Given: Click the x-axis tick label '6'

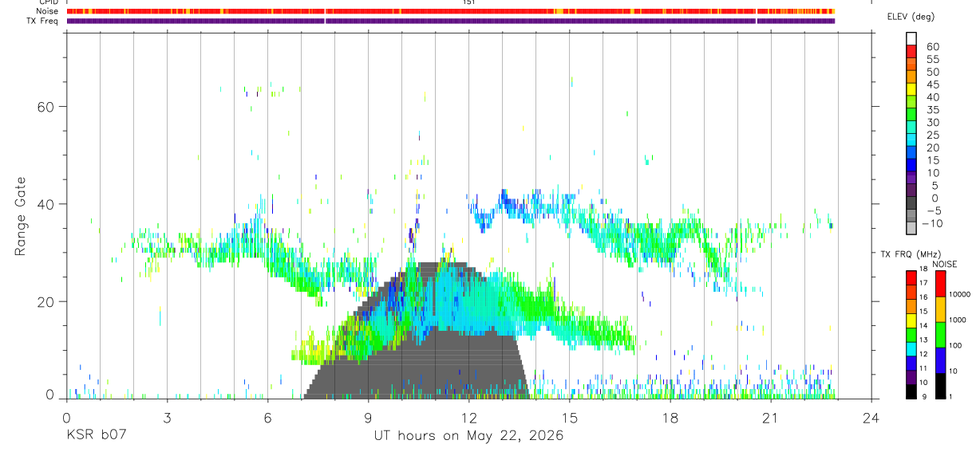Looking at the screenshot, I should pos(267,419).
